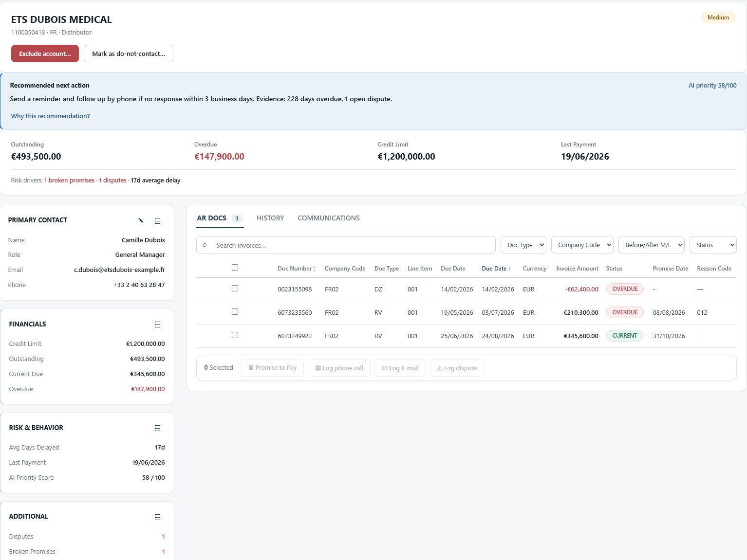This screenshot has height=560, width=747.
Task: Click the AI priority 58/100 label
Action: point(712,85)
